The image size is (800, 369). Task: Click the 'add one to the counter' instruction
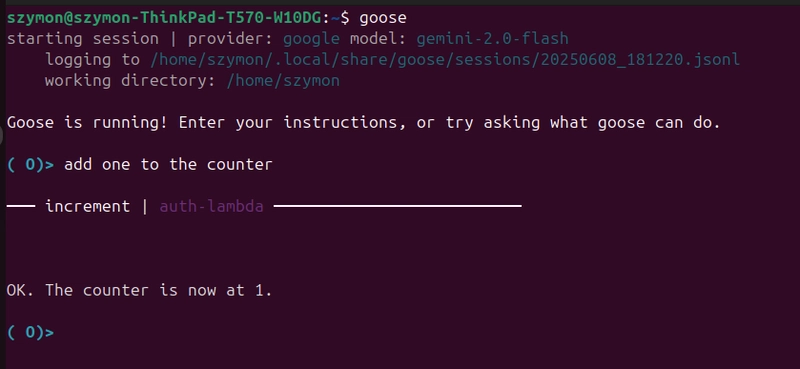pyautogui.click(x=168, y=164)
